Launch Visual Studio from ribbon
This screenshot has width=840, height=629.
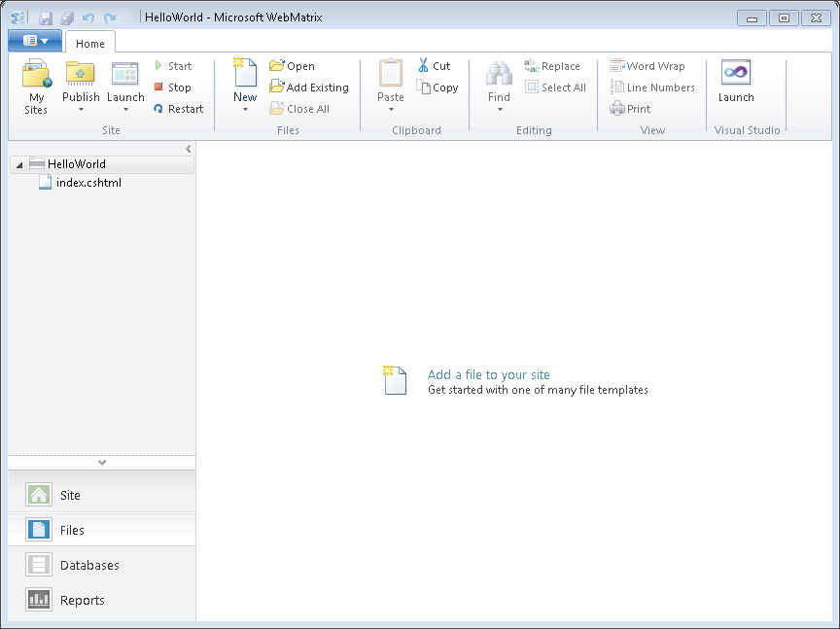736,82
